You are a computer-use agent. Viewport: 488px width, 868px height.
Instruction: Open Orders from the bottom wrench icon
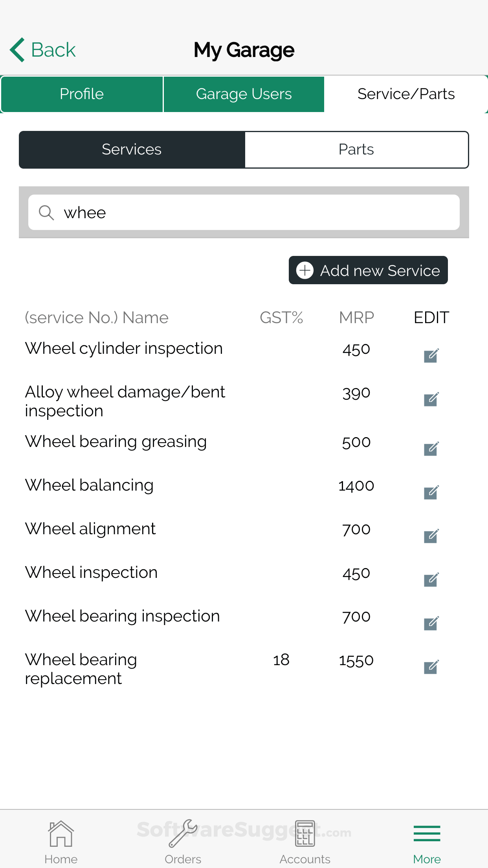pos(183,833)
